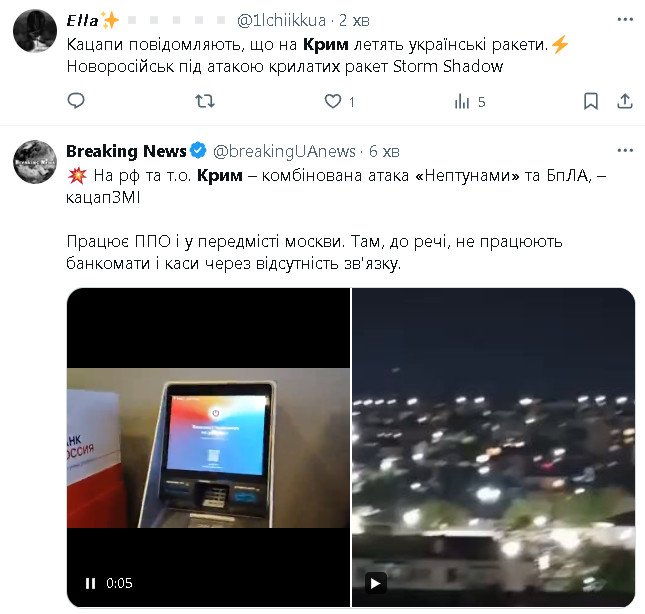This screenshot has height=614, width=645.
Task: Open Breaking News profile avatar
Action: (x=35, y=162)
